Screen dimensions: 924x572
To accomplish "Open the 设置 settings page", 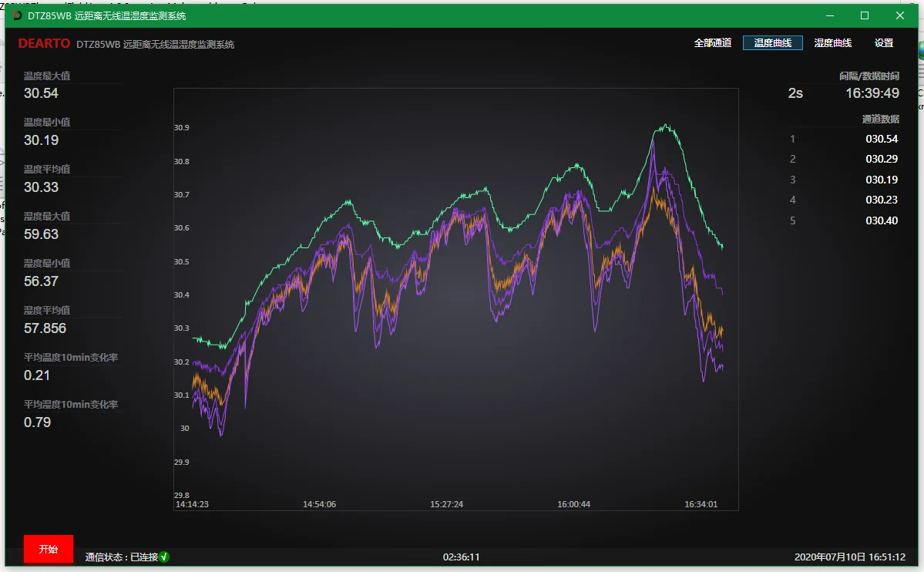I will coord(884,43).
